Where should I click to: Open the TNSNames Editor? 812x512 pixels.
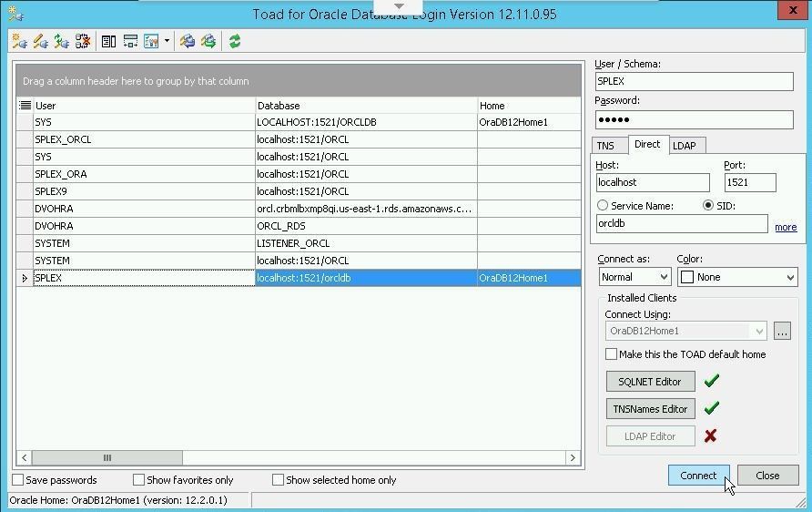pyautogui.click(x=650, y=409)
